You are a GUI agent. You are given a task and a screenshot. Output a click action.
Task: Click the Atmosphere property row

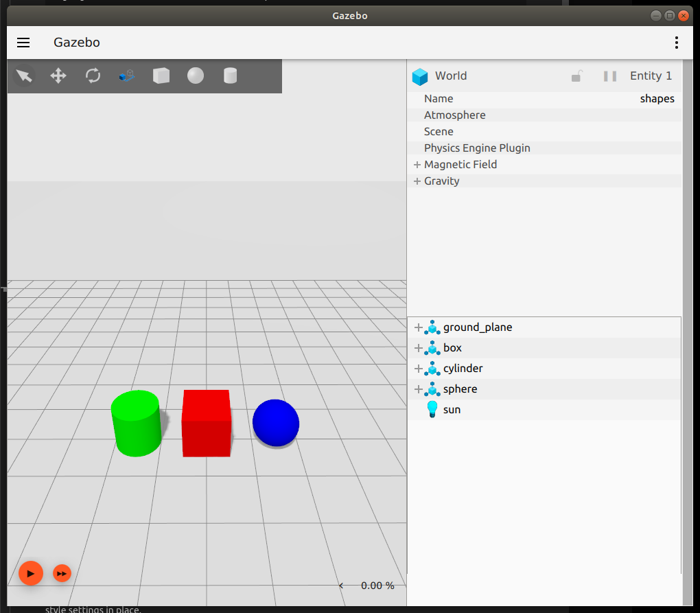(544, 115)
